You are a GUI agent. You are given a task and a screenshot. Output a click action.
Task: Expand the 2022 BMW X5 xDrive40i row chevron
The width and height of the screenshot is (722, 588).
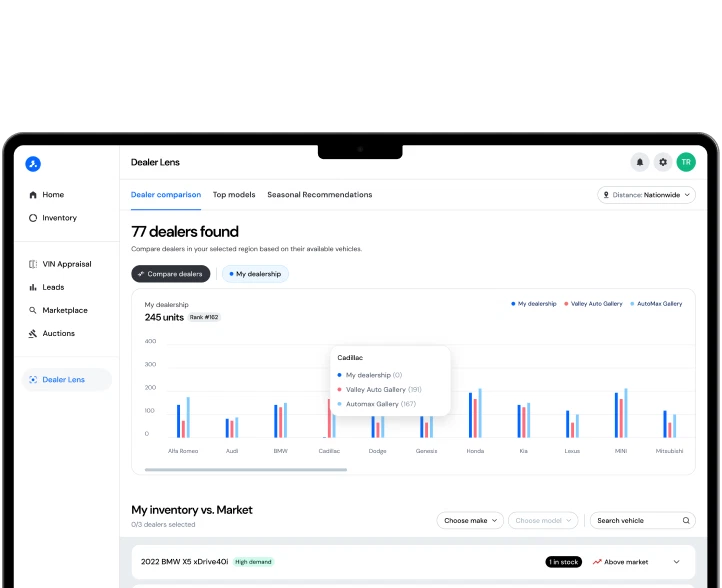point(676,562)
